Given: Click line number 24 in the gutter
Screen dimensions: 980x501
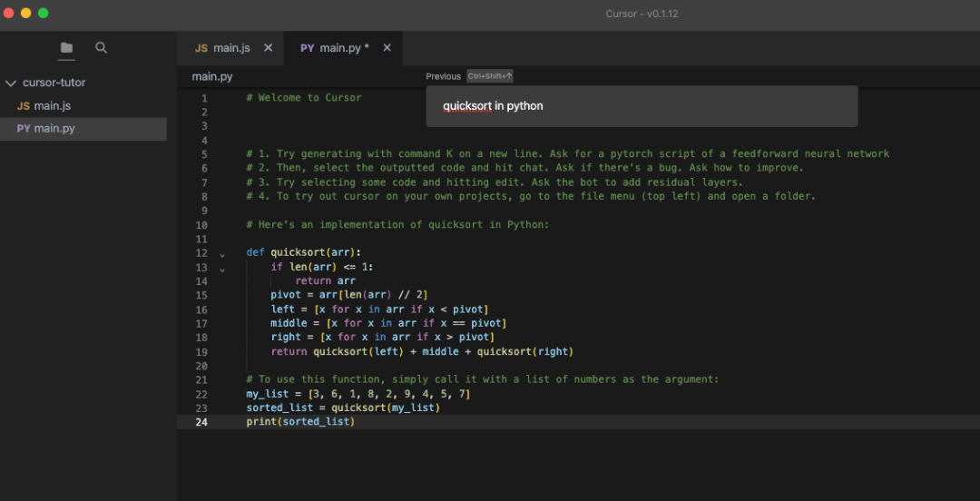Looking at the screenshot, I should click(201, 422).
